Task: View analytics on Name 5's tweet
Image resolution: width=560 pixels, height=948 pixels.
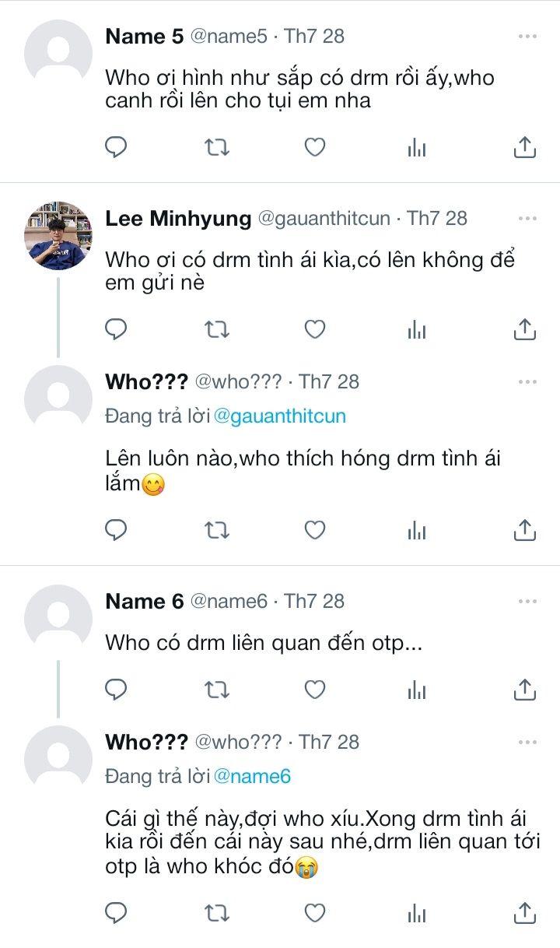Action: click(417, 146)
